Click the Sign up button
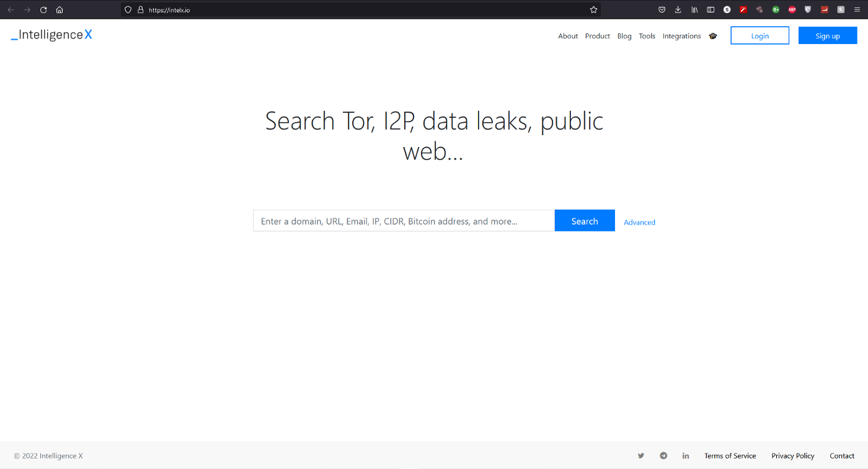 coord(828,35)
